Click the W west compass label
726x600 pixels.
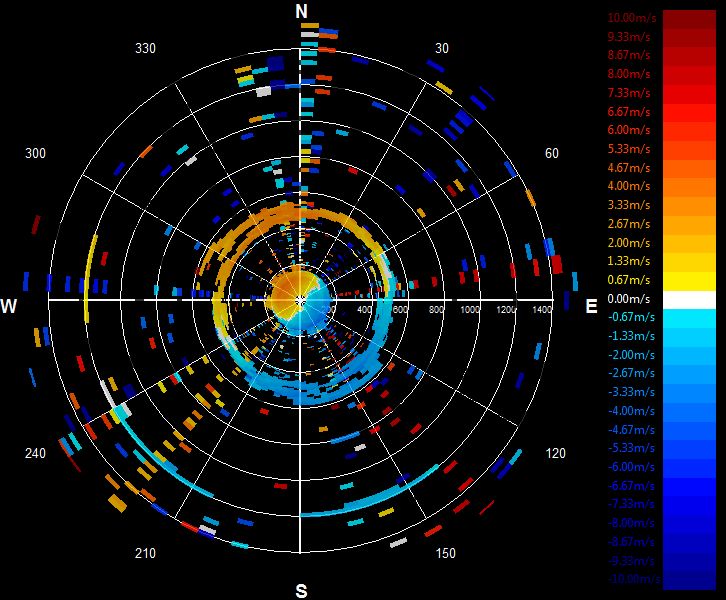tap(9, 306)
